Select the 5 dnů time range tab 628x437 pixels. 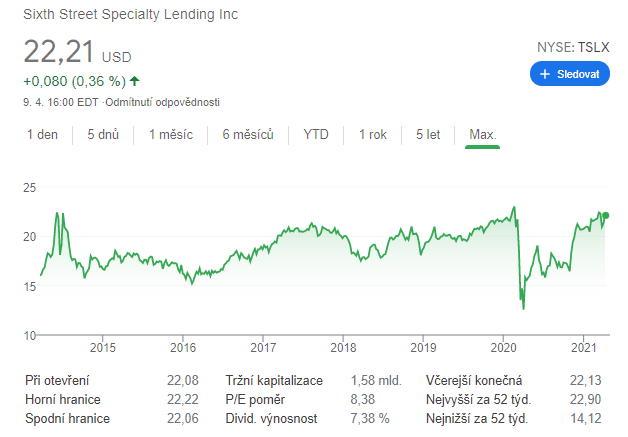point(103,135)
